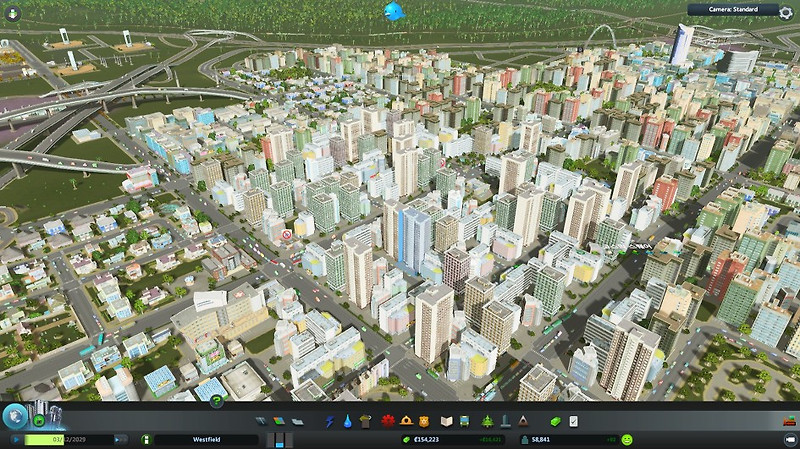Open the Fire Department helmet menu
The height and width of the screenshot is (449, 800).
click(x=406, y=421)
